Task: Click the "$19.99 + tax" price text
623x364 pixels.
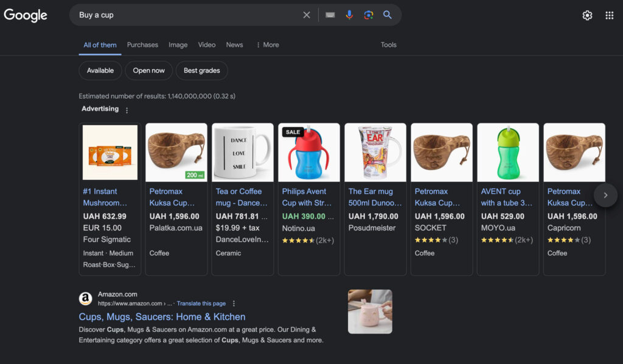Action: coord(238,228)
